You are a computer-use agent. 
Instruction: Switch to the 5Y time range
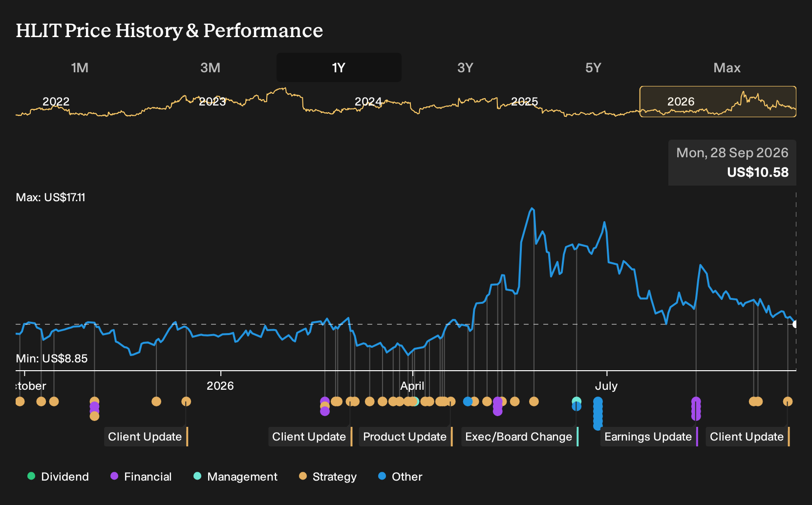click(593, 67)
